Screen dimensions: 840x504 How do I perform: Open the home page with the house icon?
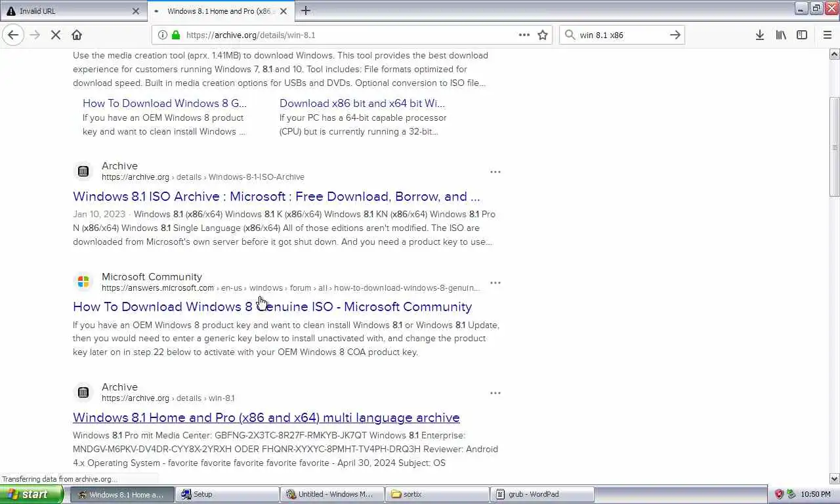coord(77,35)
